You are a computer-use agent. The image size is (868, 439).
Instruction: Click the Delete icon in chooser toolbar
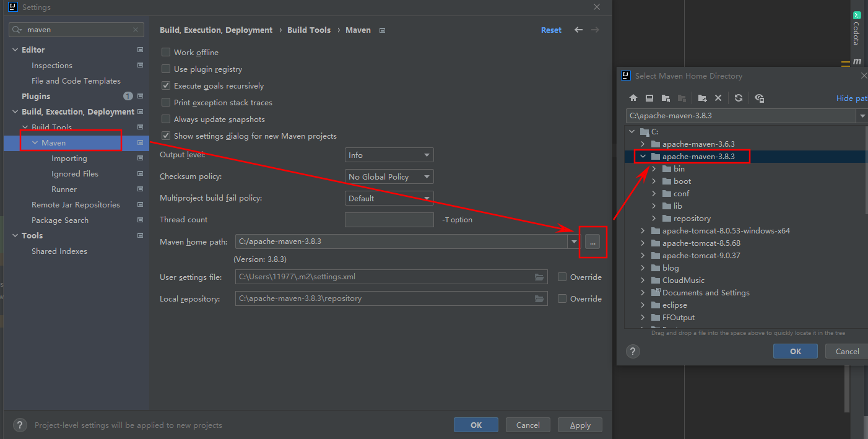click(718, 98)
